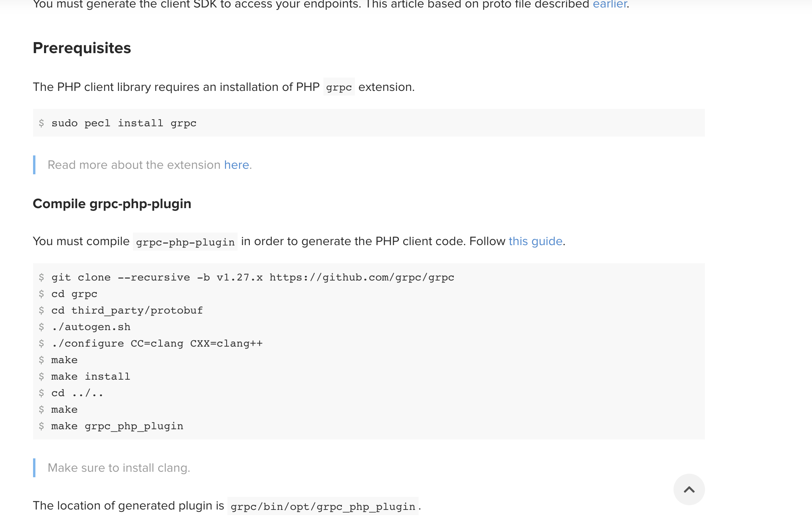Image resolution: width=812 pixels, height=528 pixels.
Task: Click the 'grpc/bin/opt/grpc_php_plugin' path snippet
Action: pyautogui.click(x=323, y=506)
